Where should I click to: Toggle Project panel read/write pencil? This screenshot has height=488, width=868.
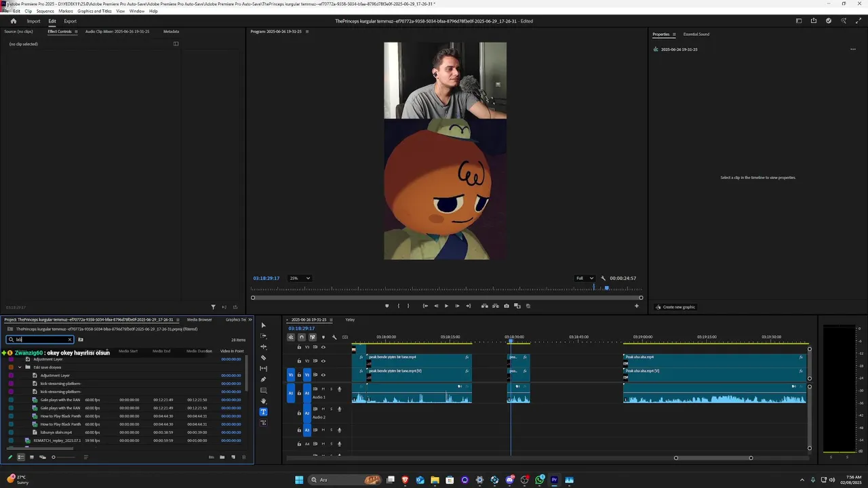click(9, 457)
